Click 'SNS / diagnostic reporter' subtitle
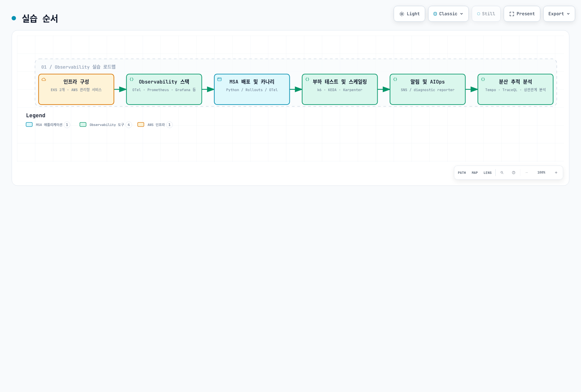This screenshot has height=392, width=581. tap(428, 90)
